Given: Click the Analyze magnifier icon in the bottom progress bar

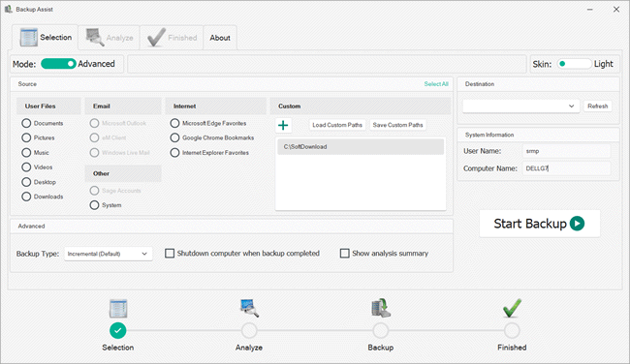Looking at the screenshot, I should point(249,308).
